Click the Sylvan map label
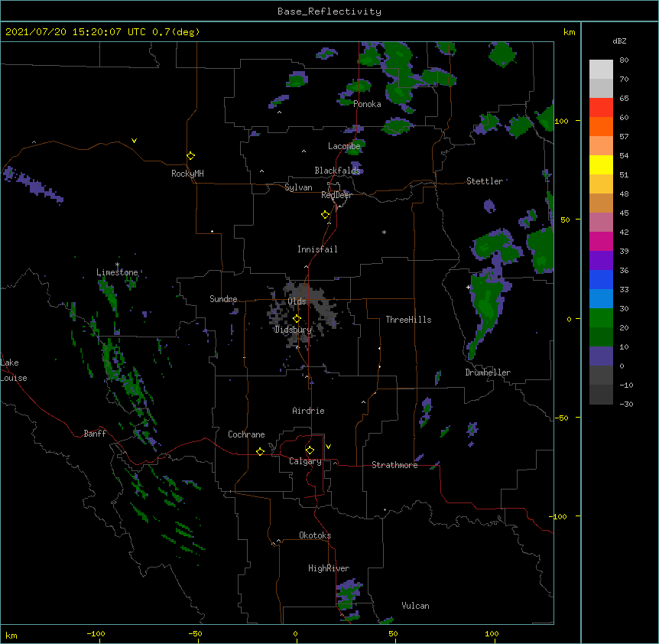659x644 pixels. (298, 187)
